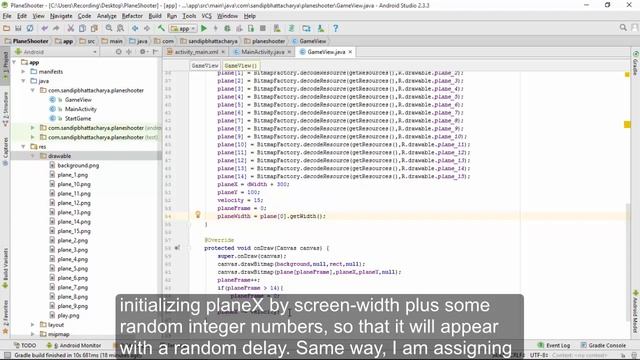Click the override gutter icon beside onDraw
Screen dimensions: 640x360
[x=177, y=248]
